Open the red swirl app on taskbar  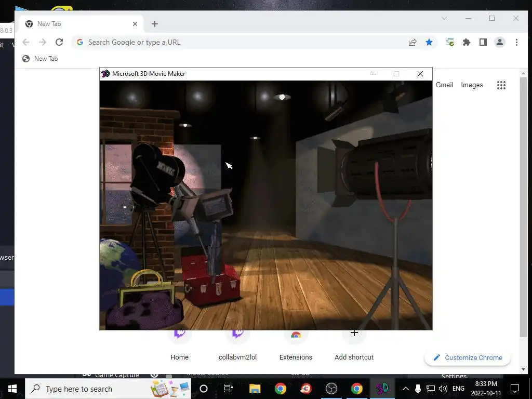click(x=305, y=389)
